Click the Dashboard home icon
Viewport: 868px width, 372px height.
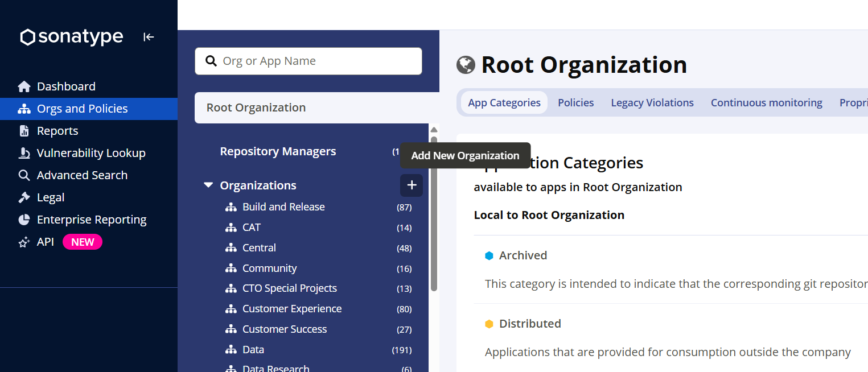pyautogui.click(x=24, y=86)
